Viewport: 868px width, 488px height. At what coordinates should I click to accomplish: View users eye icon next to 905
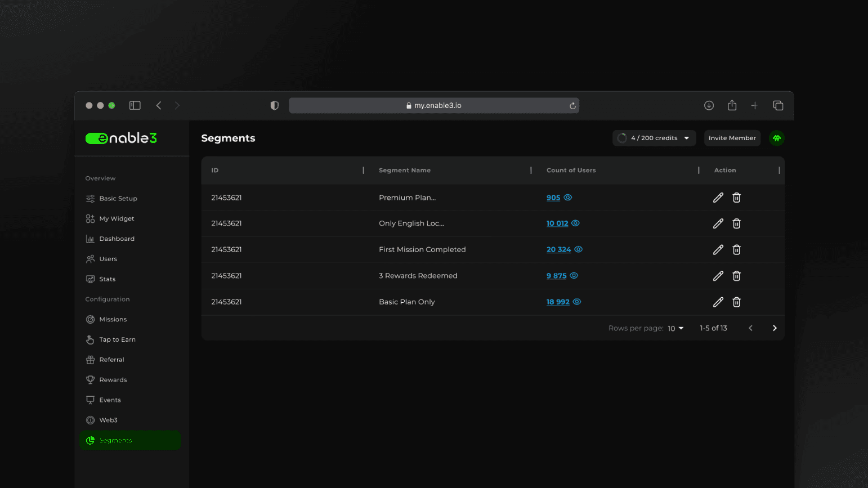[568, 198]
